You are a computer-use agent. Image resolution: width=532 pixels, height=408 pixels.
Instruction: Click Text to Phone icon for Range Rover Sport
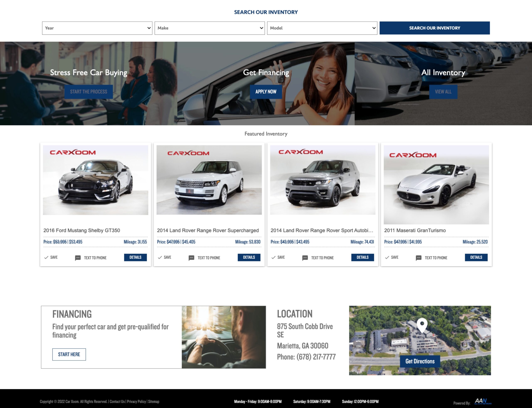point(305,258)
